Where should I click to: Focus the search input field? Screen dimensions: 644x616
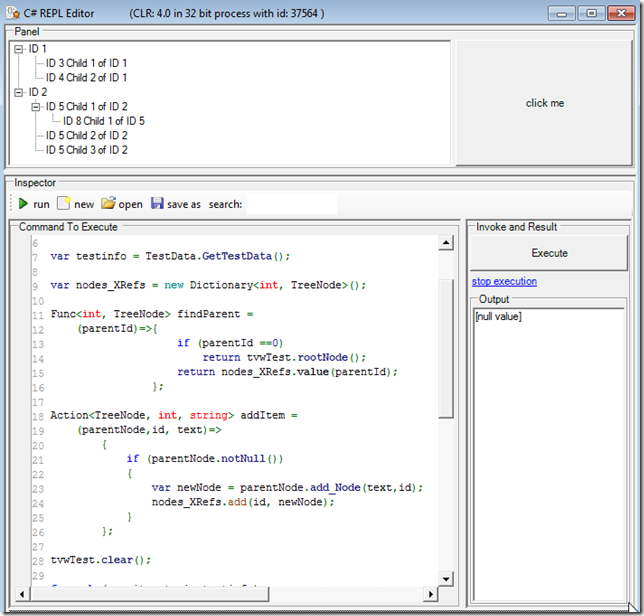pyautogui.click(x=292, y=204)
